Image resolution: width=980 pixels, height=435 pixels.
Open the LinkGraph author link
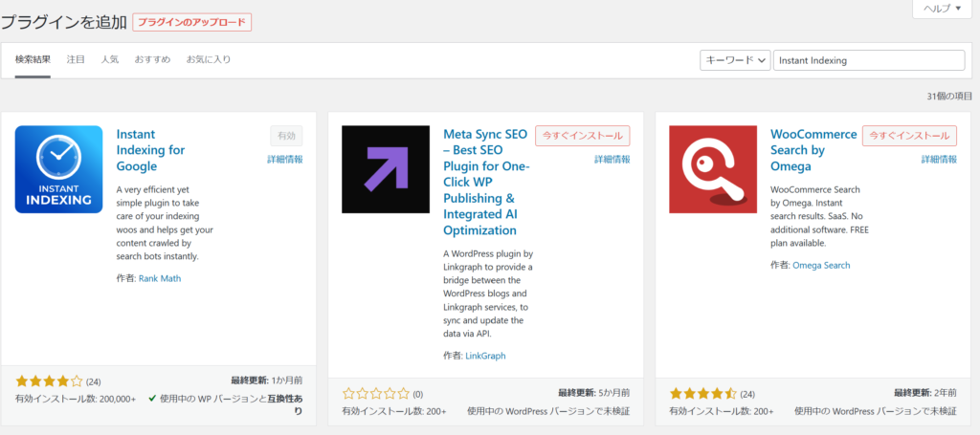coord(485,356)
